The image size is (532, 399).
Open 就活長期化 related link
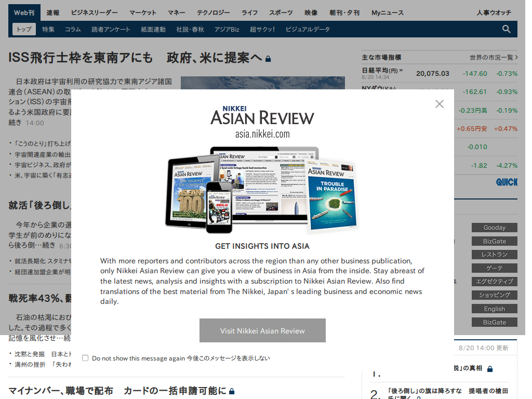click(43, 261)
